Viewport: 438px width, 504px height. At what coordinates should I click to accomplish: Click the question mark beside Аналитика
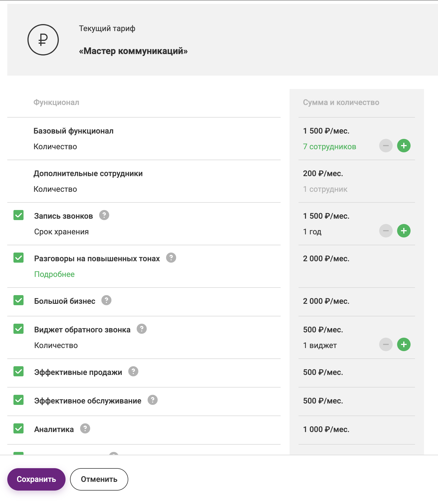(x=85, y=429)
